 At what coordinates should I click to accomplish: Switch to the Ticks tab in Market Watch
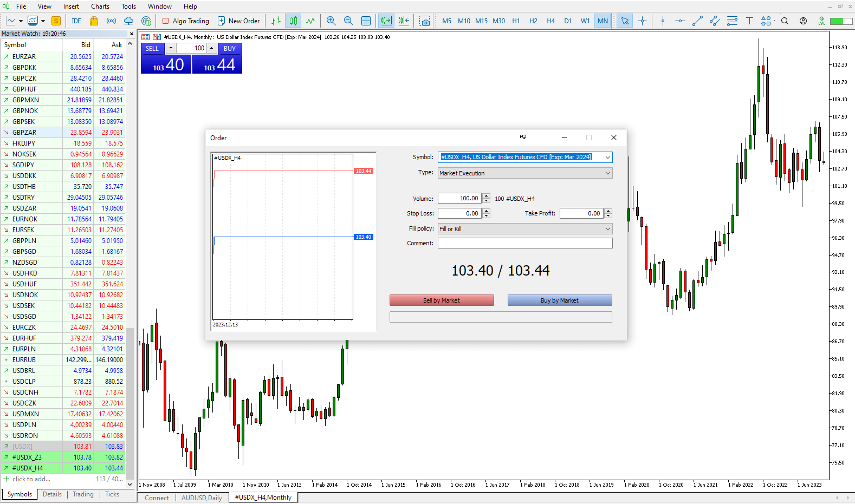coord(112,494)
